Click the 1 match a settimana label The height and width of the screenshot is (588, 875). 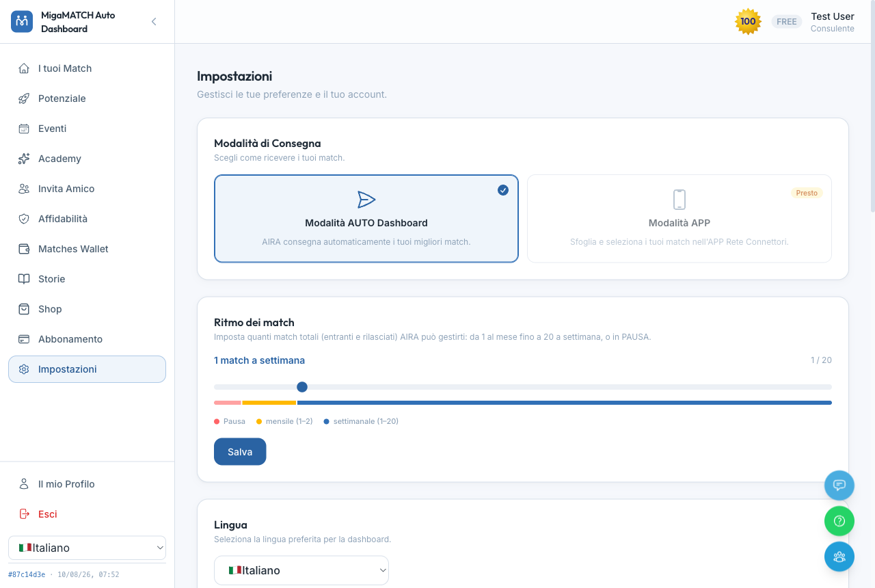[259, 360]
